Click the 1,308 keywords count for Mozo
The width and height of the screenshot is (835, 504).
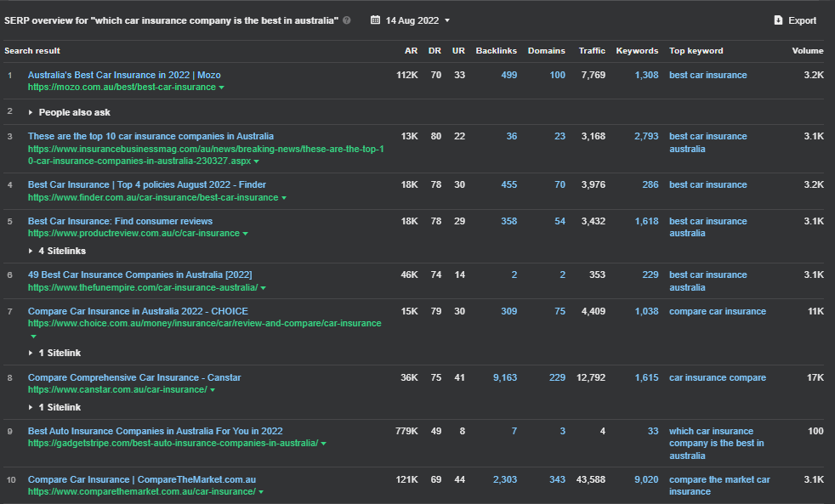(x=646, y=75)
